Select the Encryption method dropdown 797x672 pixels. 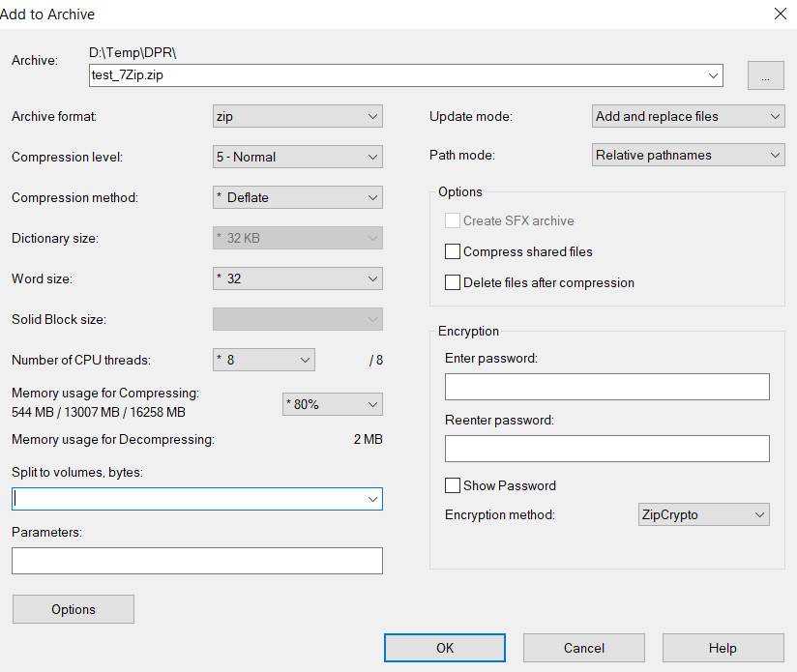(703, 514)
